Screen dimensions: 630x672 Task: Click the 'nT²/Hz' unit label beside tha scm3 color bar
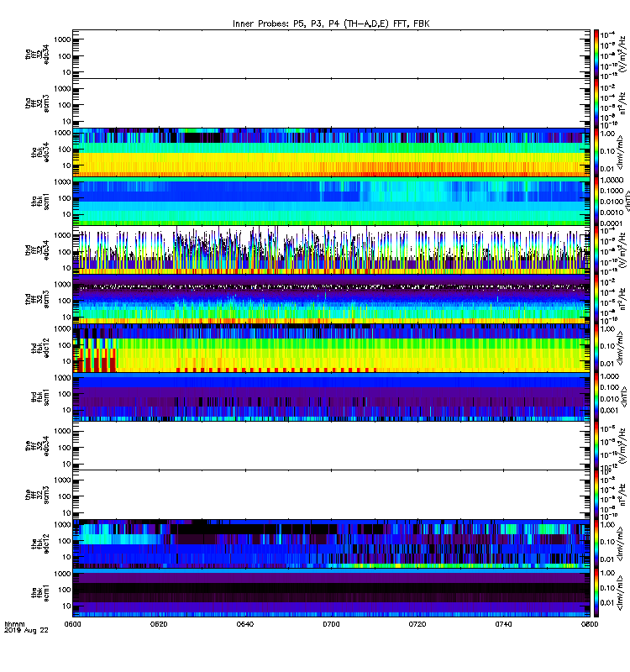pos(623,103)
